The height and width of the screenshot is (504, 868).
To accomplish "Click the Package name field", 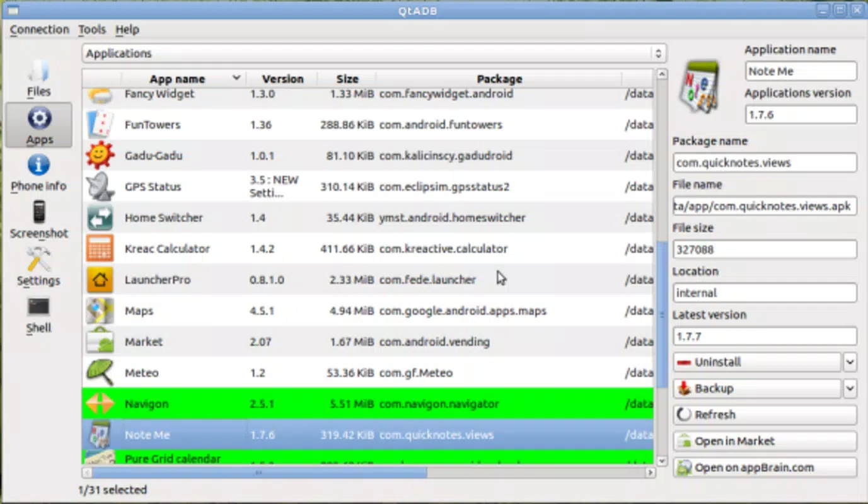I will click(x=765, y=163).
